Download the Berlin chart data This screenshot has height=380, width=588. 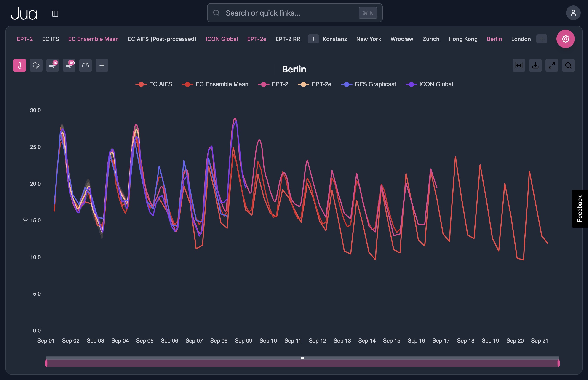(535, 65)
